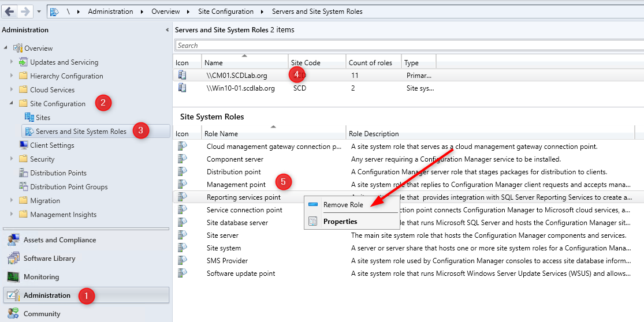Screen dimensions: 644x322
Task: Click the Overview breadcrumb segment
Action: [x=166, y=12]
